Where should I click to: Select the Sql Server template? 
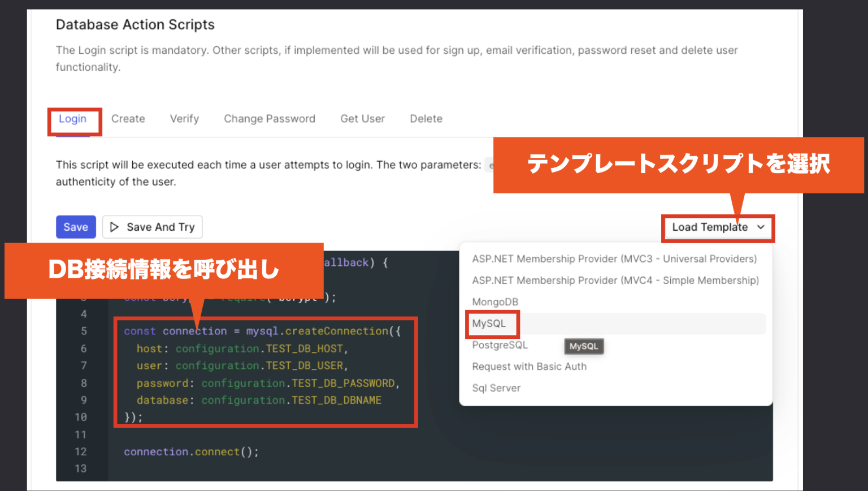pyautogui.click(x=496, y=387)
